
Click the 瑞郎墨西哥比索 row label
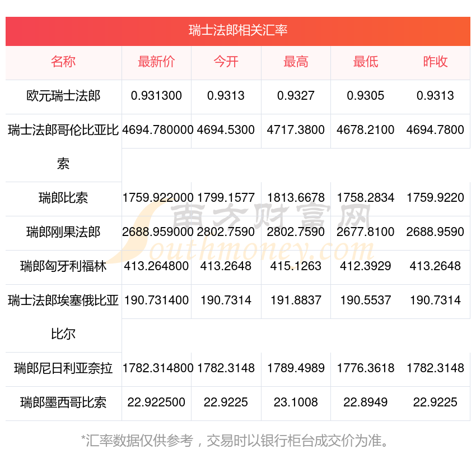pyautogui.click(x=63, y=403)
